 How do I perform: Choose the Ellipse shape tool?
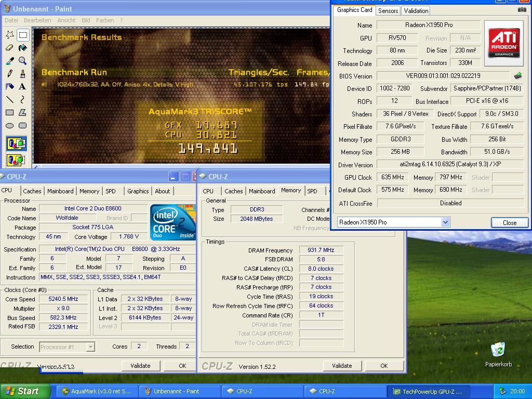[10, 126]
